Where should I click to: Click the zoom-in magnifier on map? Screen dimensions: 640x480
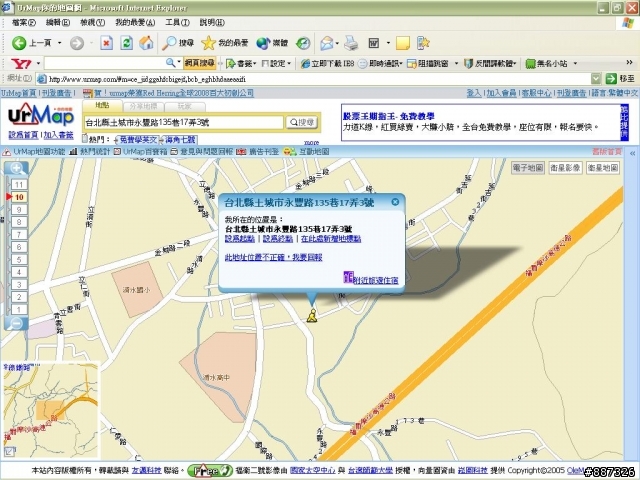pyautogui.click(x=18, y=169)
